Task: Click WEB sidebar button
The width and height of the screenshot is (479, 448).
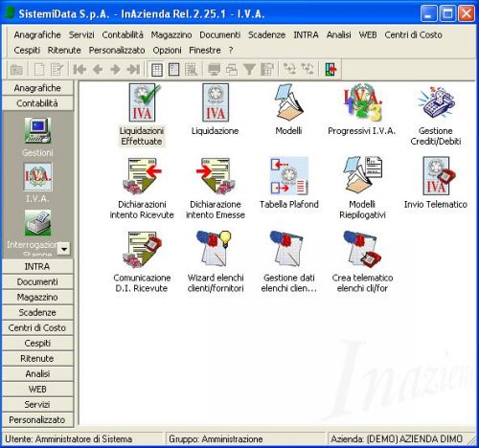Action: [x=37, y=389]
